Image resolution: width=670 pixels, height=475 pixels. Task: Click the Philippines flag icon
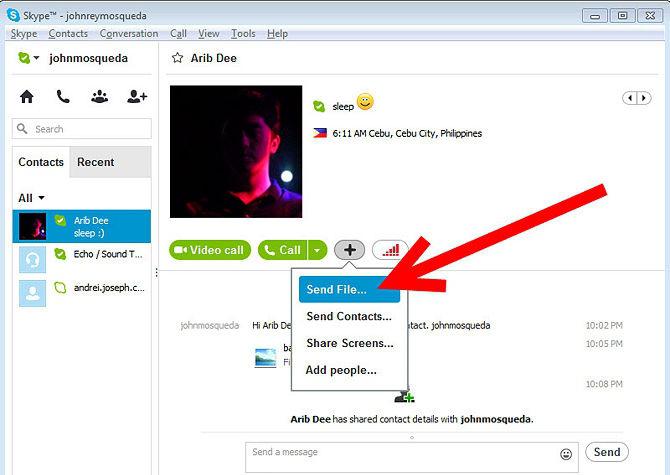point(320,133)
